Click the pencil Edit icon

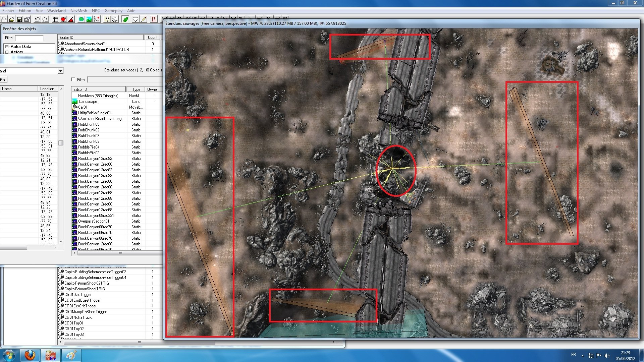[x=144, y=19]
